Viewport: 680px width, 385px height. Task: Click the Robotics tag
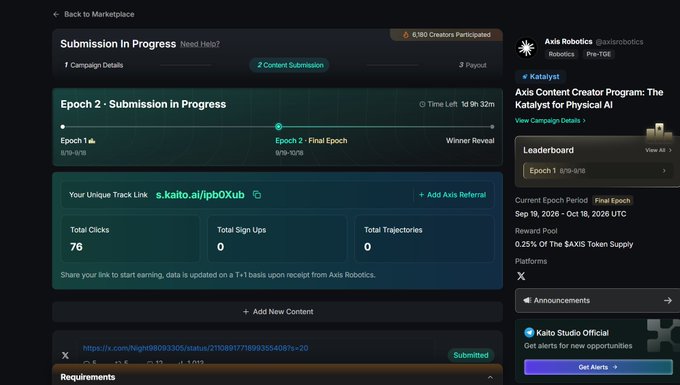[x=561, y=54]
